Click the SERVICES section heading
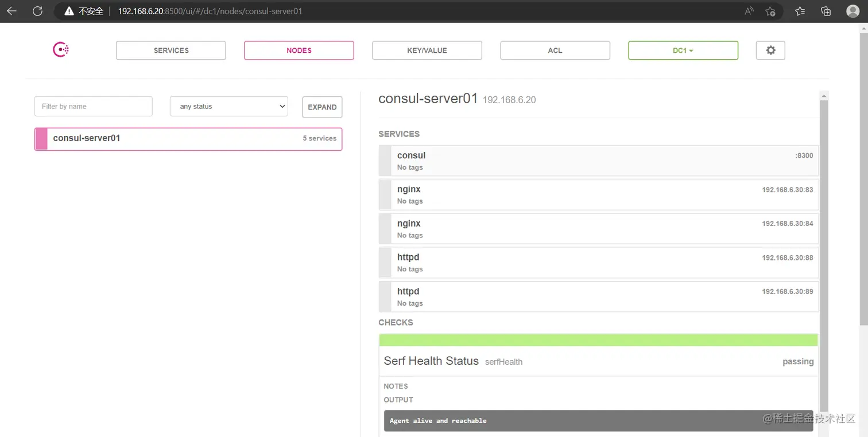Screen dimensions: 868x437 coord(399,134)
